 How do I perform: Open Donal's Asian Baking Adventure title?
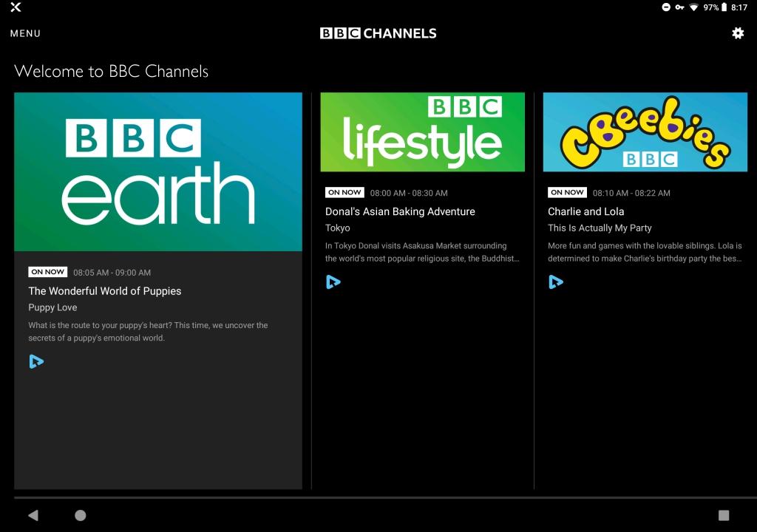[x=400, y=211]
